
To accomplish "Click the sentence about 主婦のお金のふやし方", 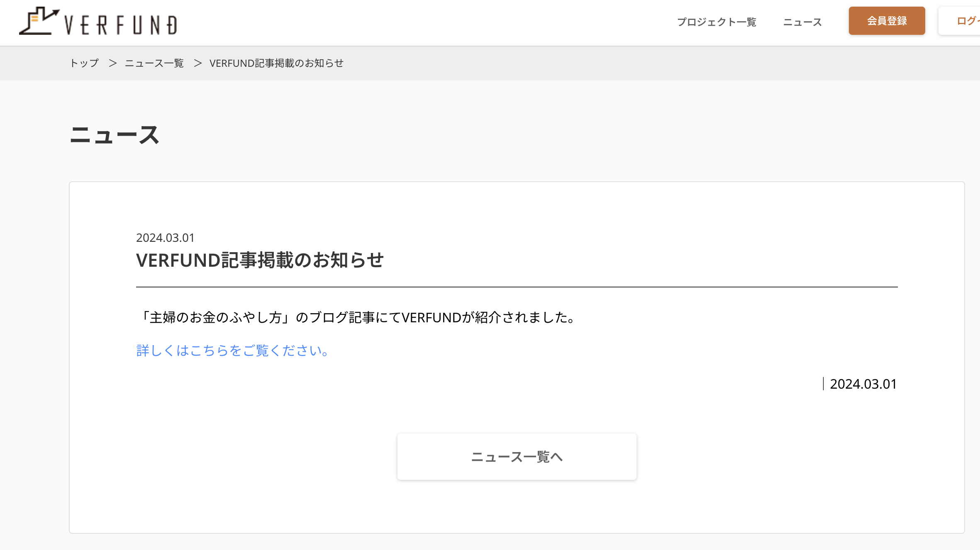I will pos(357,317).
